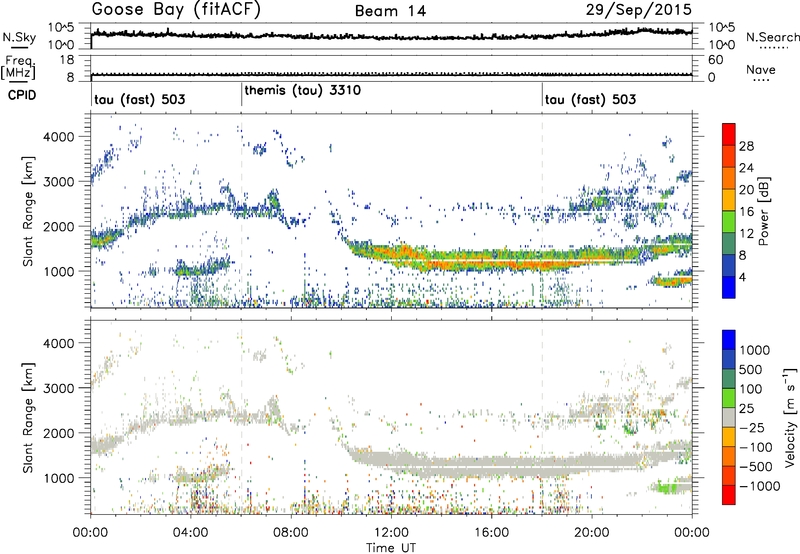Click the "Goose Bay (fitACF)" plot title
Screen dimensions: 800x554
pos(176,9)
